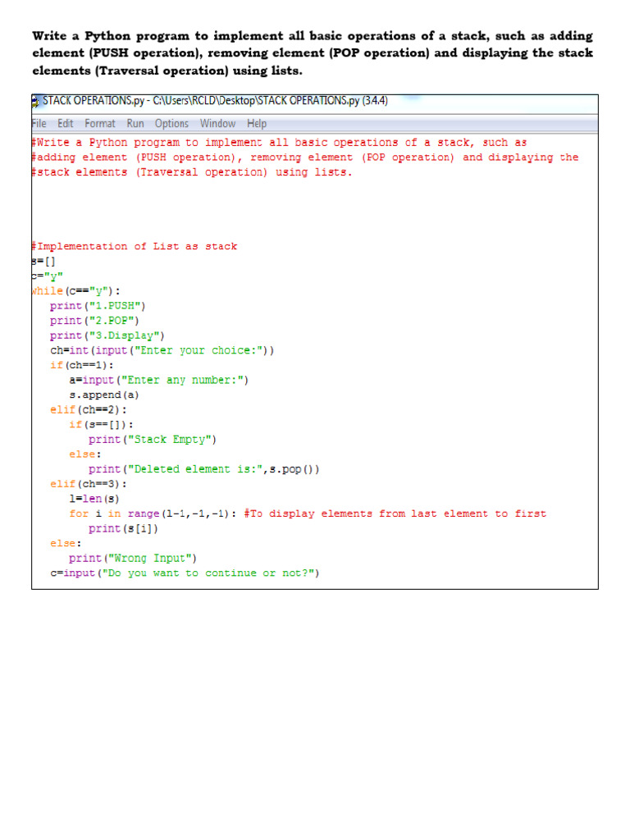Open the Help menu
The image size is (630, 840).
pos(257,124)
